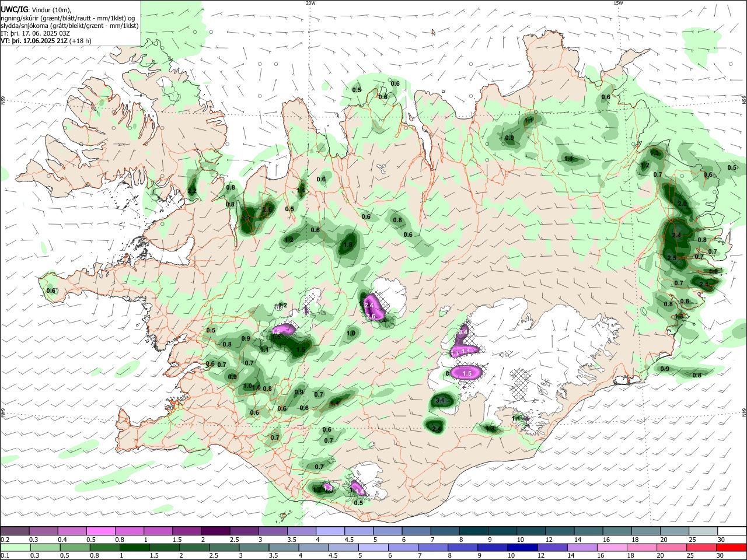747x560 pixels.
Task: Pick the palest green 0.1–0.3 swatch, lower legend
Action: click(x=15, y=547)
